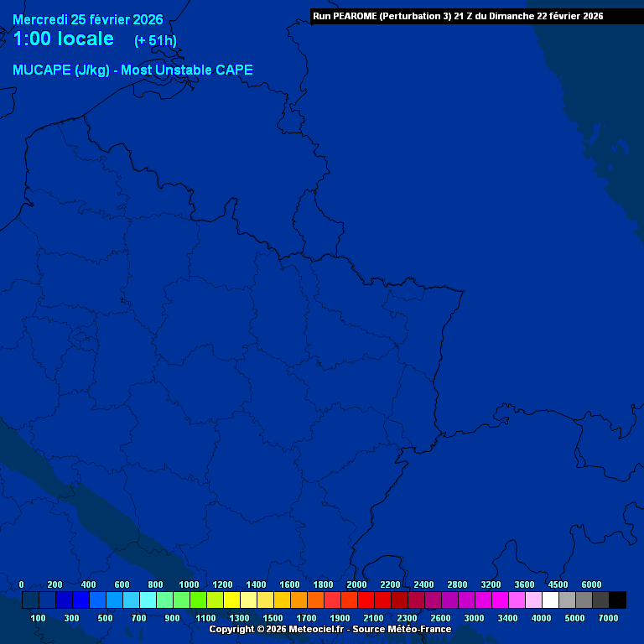
Task: Click the black swatch at the legend's end
Action: 617,600
